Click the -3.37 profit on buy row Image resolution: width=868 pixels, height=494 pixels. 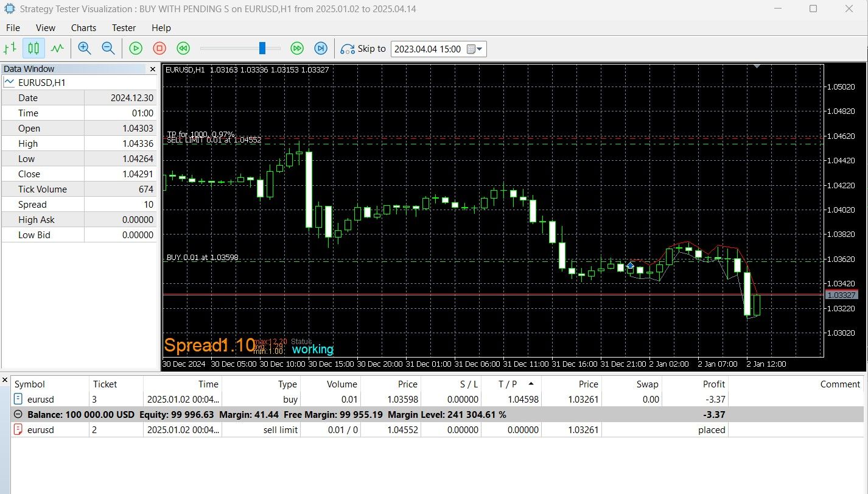coord(715,400)
